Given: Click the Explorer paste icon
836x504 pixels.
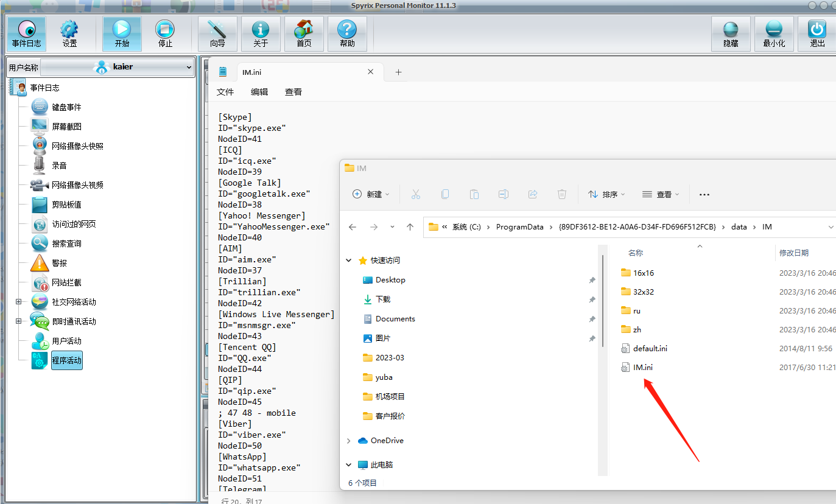Looking at the screenshot, I should tap(474, 194).
